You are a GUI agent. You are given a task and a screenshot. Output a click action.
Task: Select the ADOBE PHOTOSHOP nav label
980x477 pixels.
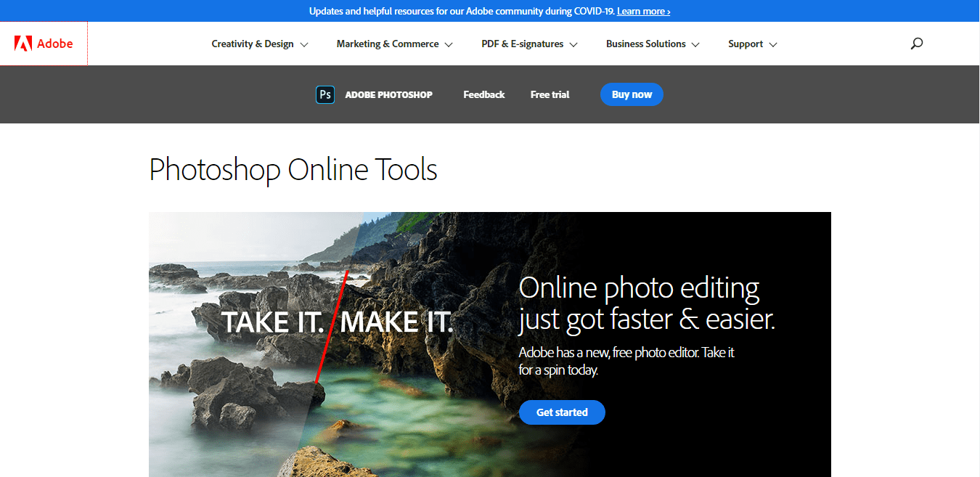point(388,94)
